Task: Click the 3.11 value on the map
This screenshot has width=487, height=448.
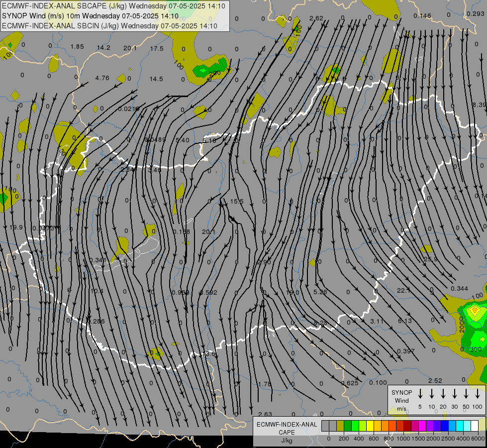Action: tap(377, 321)
